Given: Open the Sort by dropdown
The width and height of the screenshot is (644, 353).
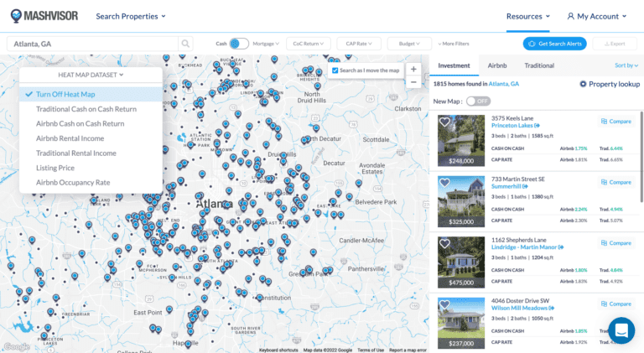Looking at the screenshot, I should (x=625, y=65).
